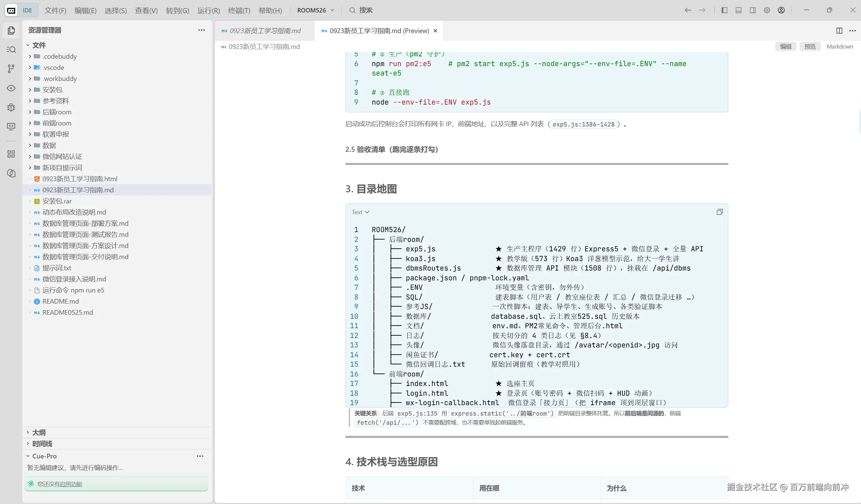Image resolution: width=861 pixels, height=504 pixels.
Task: Toggle the primary left sidebar layout icon
Action: (724, 10)
